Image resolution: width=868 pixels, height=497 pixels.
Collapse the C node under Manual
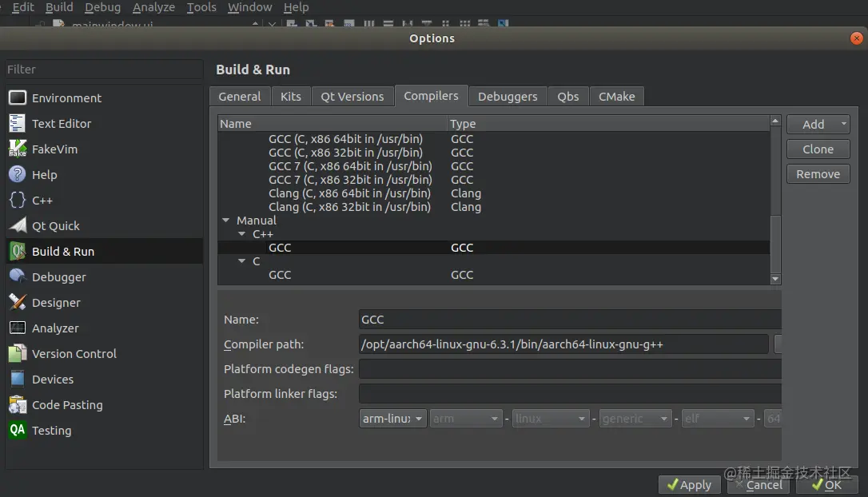(x=242, y=260)
